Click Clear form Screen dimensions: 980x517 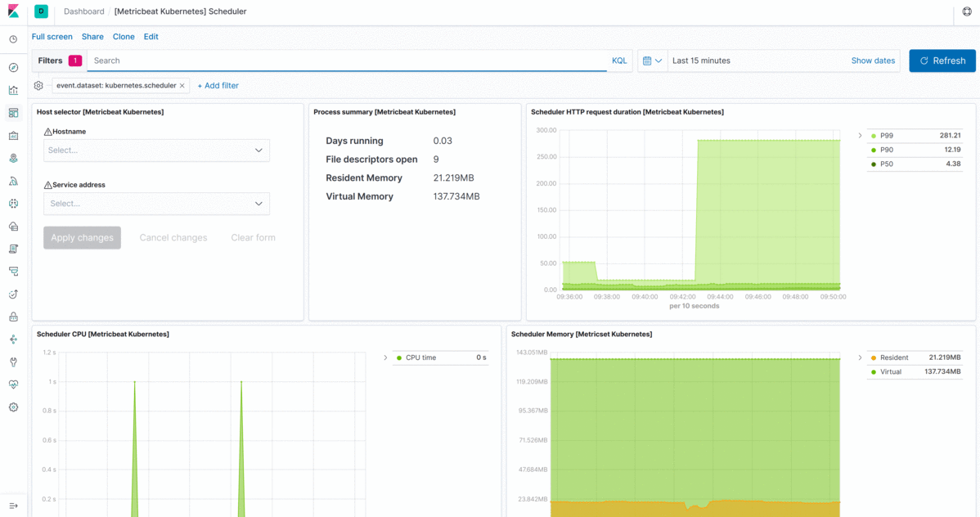[x=253, y=237]
